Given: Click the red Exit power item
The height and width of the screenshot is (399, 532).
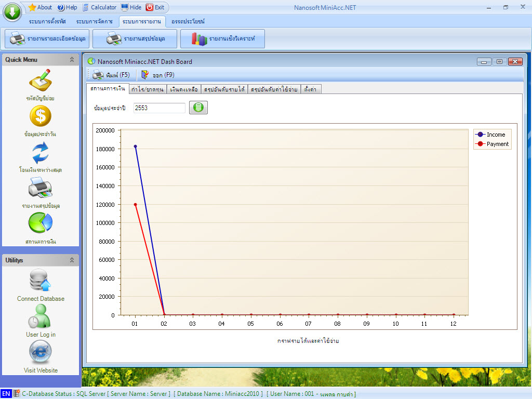Looking at the screenshot, I should 155,7.
